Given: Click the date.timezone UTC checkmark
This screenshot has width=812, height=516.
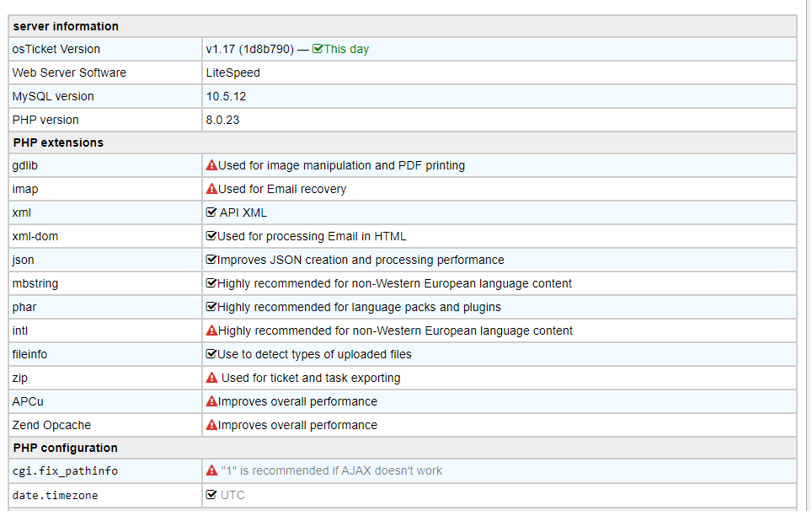Looking at the screenshot, I should 211,495.
